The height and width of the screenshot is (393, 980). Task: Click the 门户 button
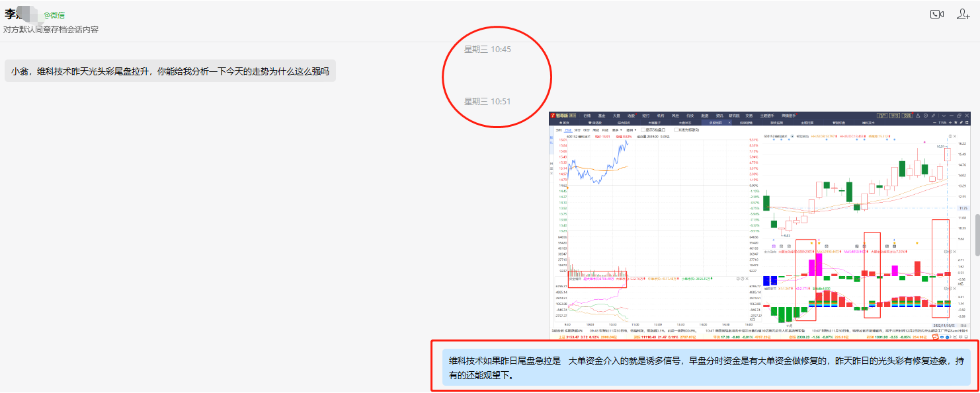tap(882, 116)
